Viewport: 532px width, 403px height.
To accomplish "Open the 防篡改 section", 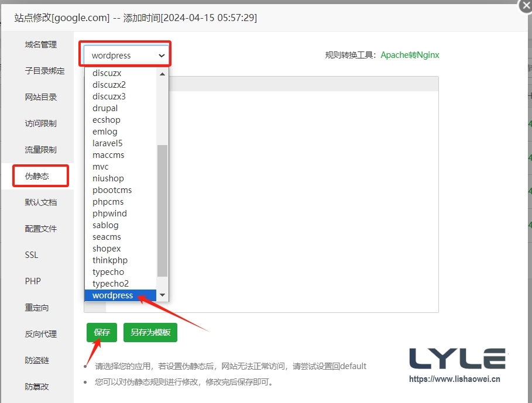I will coord(37,385).
